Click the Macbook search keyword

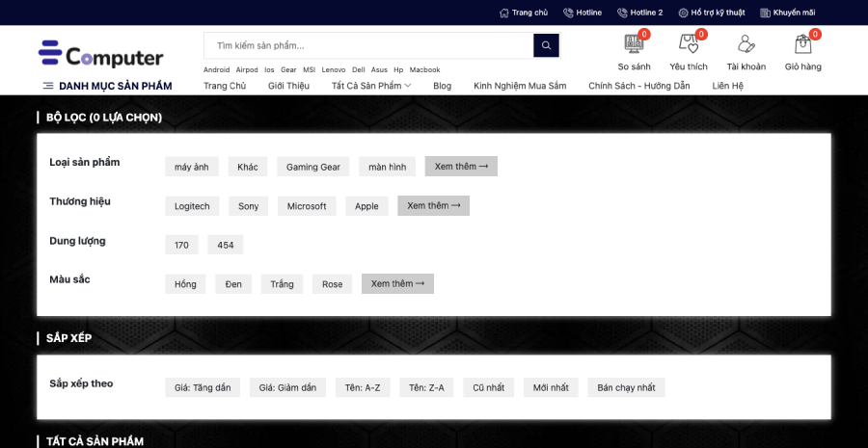(424, 69)
